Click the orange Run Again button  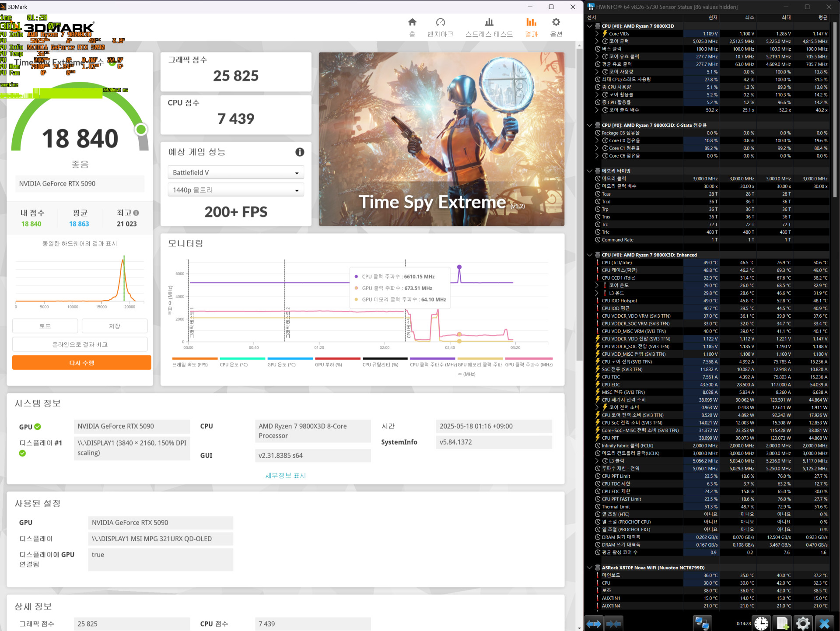pyautogui.click(x=82, y=363)
